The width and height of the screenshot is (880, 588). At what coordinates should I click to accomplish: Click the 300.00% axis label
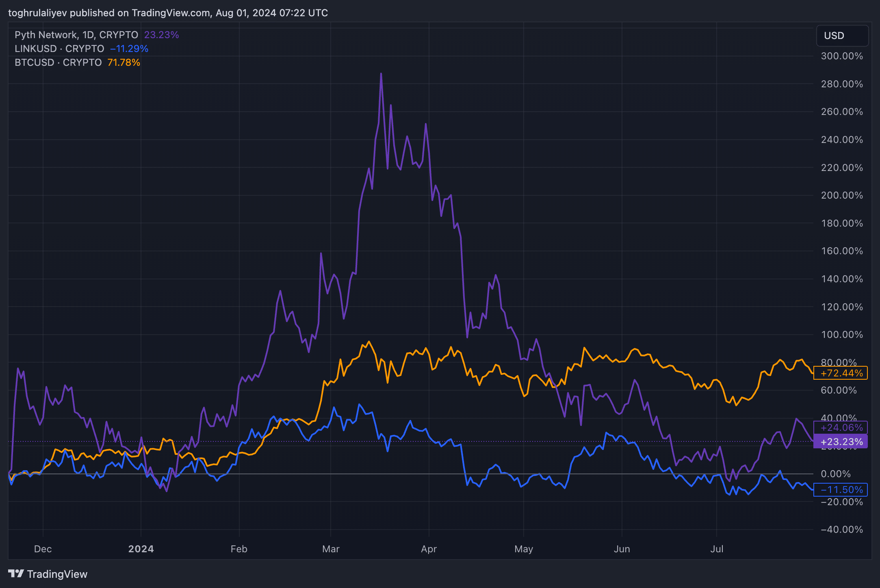click(842, 56)
